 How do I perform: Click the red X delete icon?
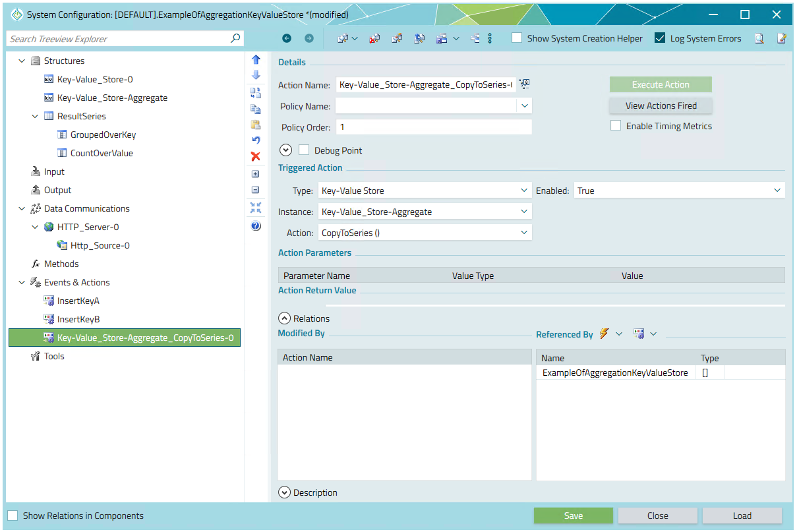click(256, 156)
